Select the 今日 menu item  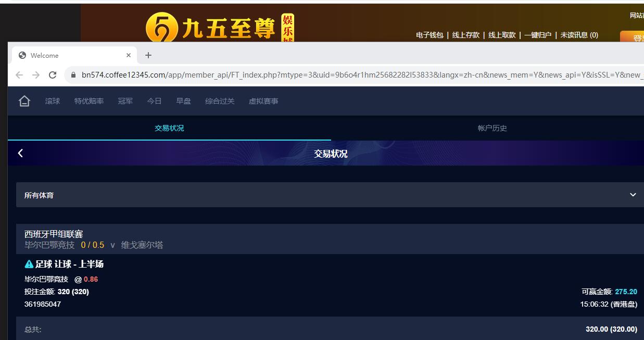point(155,101)
